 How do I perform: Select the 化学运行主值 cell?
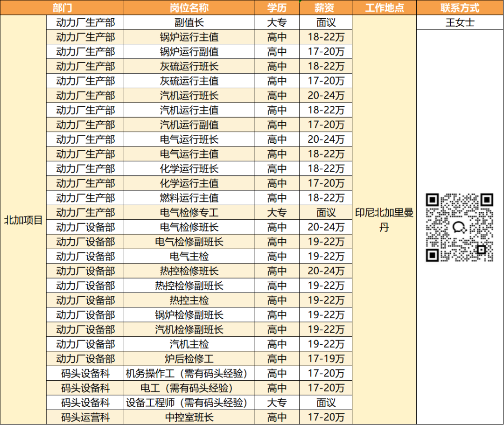pos(189,183)
